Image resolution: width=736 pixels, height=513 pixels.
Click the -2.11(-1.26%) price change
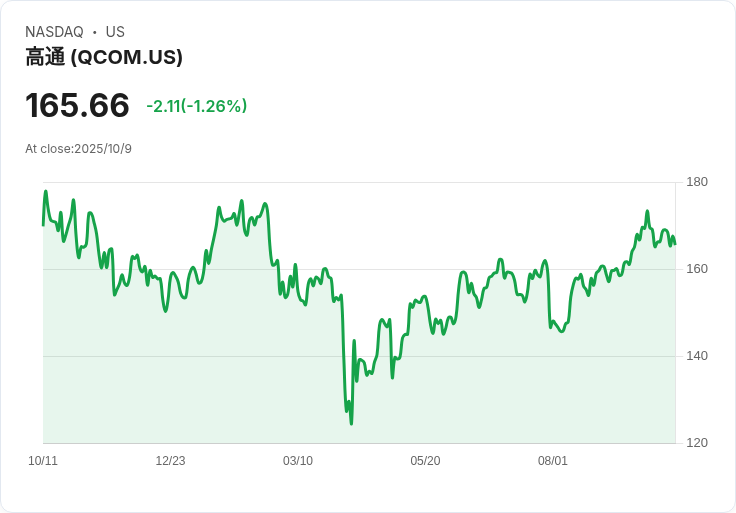(x=197, y=106)
